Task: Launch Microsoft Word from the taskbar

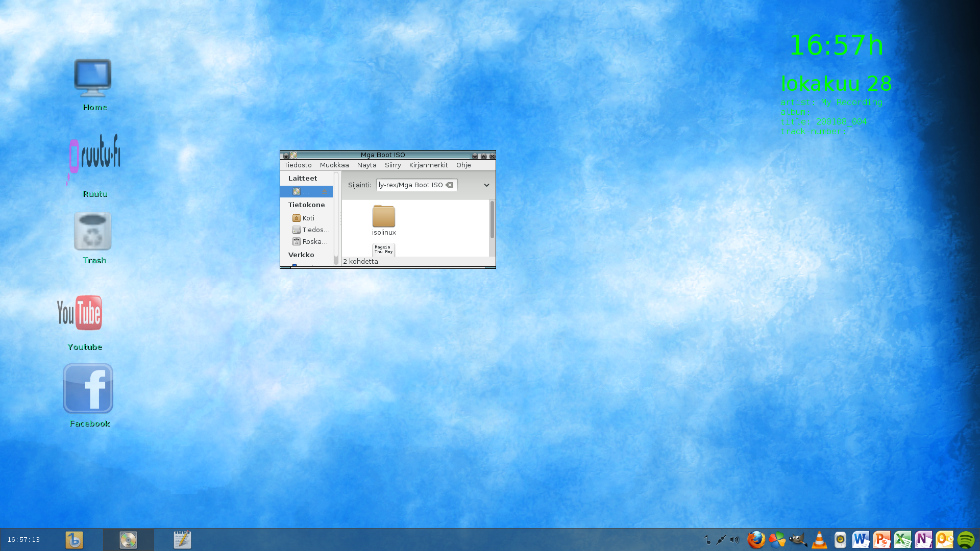Action: pos(861,539)
